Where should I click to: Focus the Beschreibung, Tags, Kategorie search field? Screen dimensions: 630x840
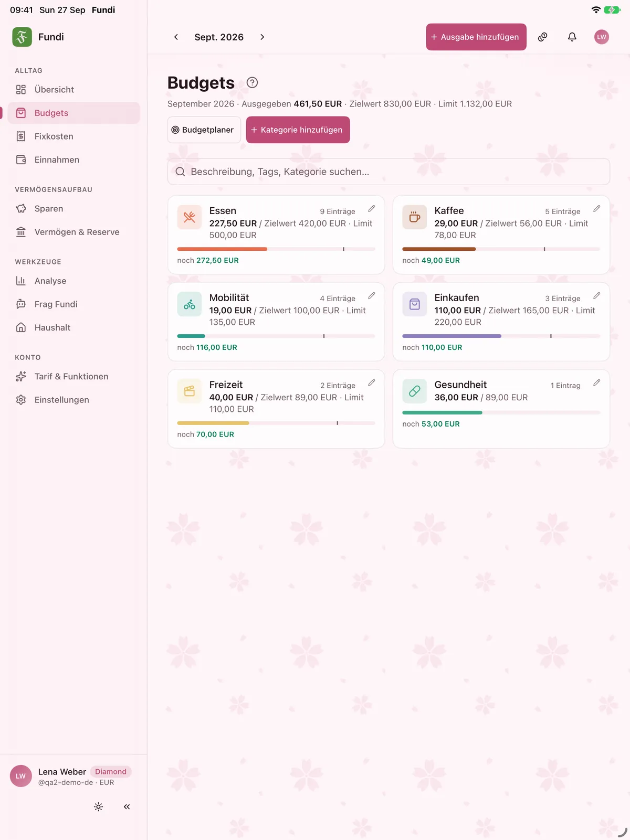[388, 172]
